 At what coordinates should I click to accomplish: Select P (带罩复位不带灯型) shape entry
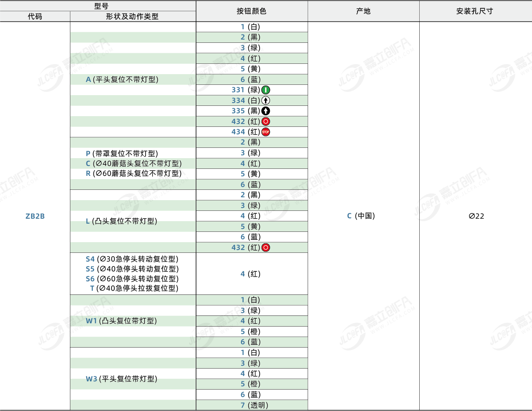[122, 154]
